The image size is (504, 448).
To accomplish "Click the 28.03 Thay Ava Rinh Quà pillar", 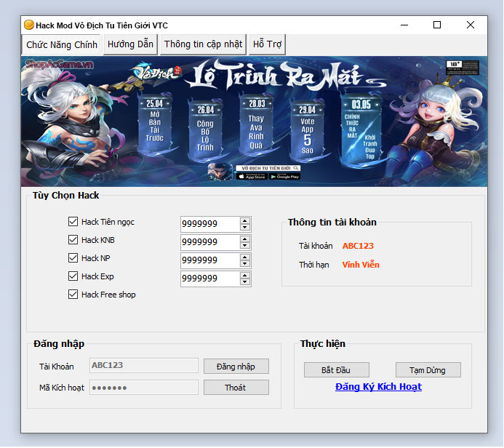I will 256,124.
